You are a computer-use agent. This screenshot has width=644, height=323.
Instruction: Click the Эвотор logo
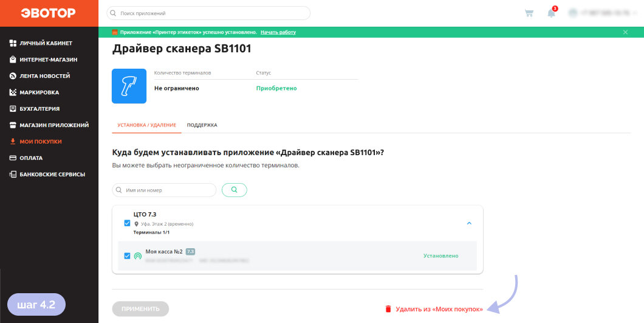48,13
